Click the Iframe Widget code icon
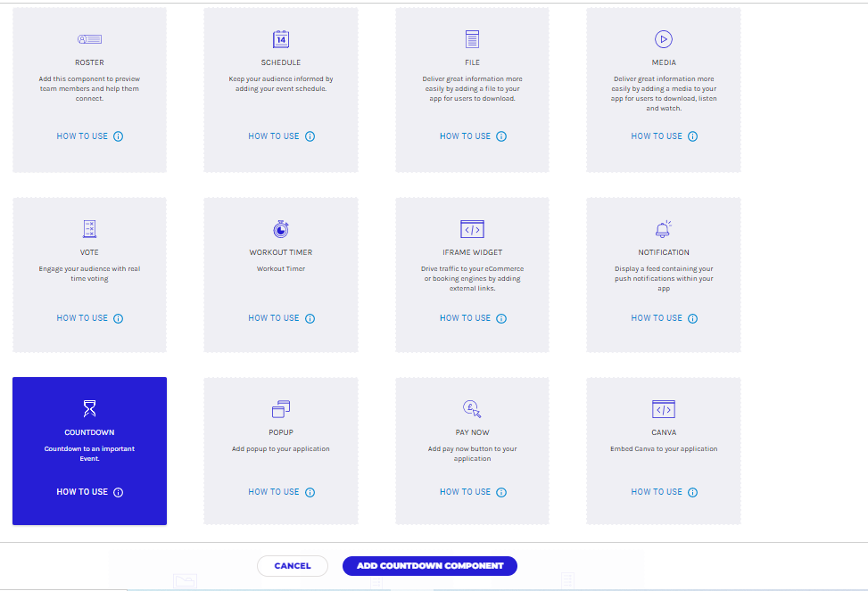Screen dimensions: 868x591 click(472, 229)
